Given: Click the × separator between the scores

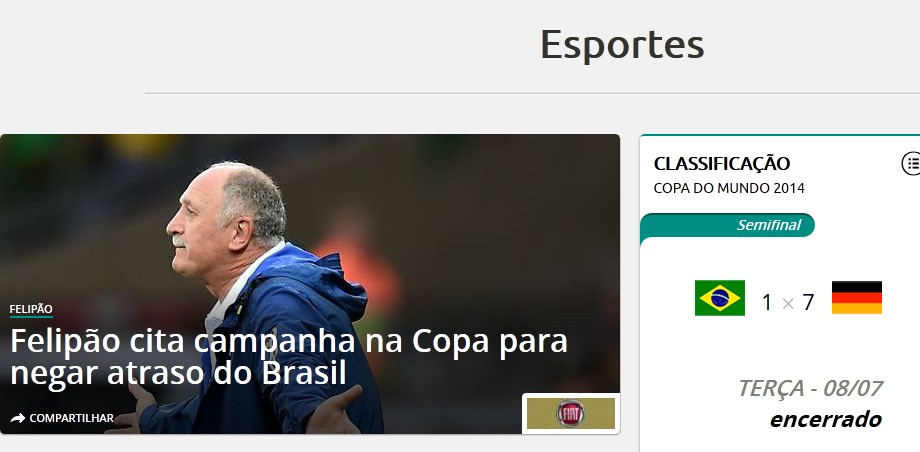Looking at the screenshot, I should 788,303.
